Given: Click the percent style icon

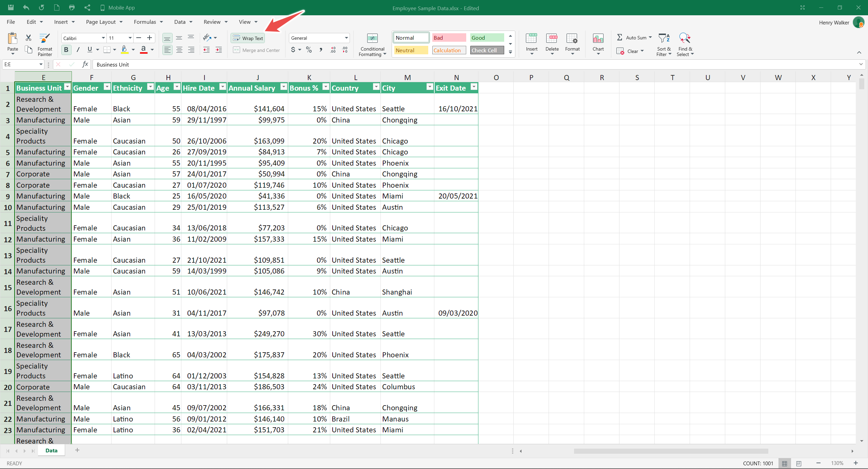Looking at the screenshot, I should point(309,50).
